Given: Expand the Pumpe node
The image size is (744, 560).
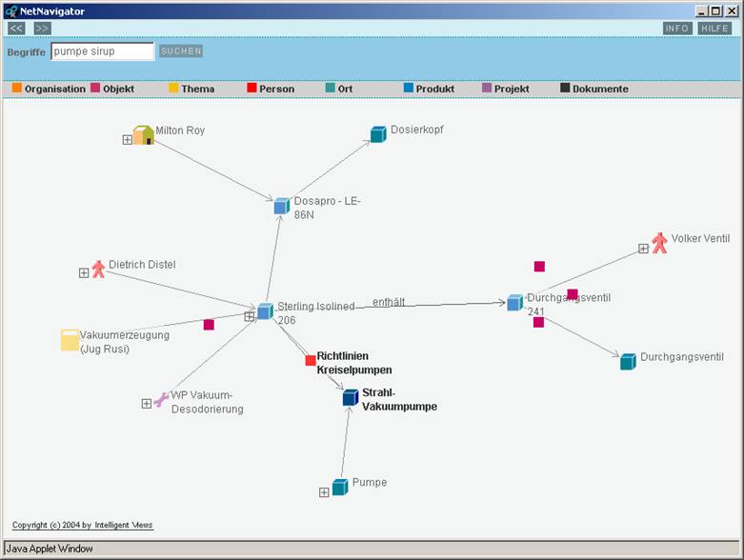Looking at the screenshot, I should (x=324, y=492).
